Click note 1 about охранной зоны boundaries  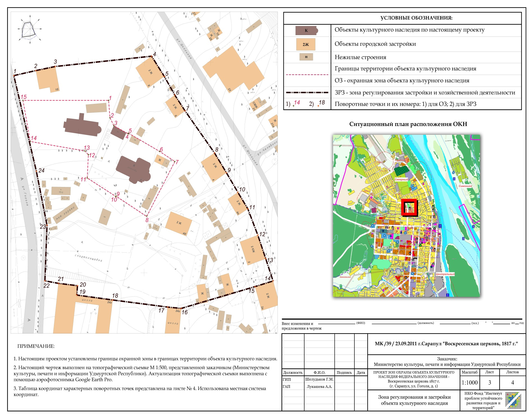tap(145, 359)
